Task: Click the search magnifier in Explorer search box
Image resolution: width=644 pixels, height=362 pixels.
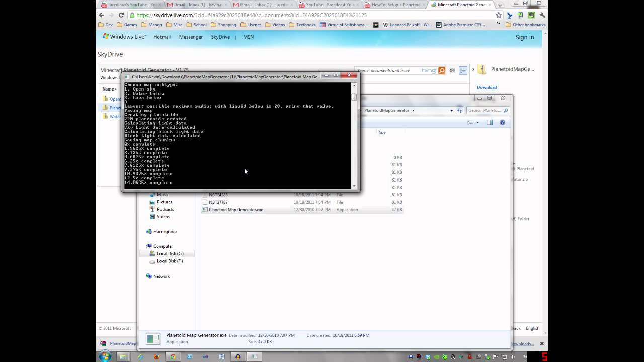Action: pyautogui.click(x=506, y=110)
